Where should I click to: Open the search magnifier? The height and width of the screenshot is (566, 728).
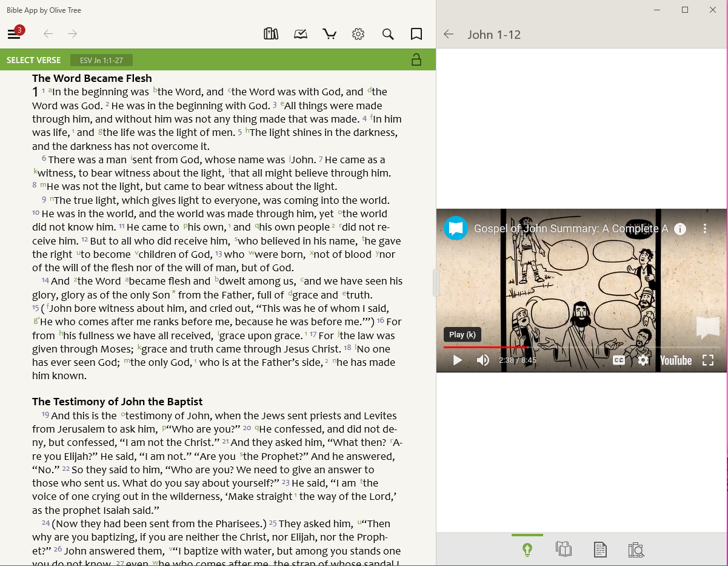(x=388, y=34)
